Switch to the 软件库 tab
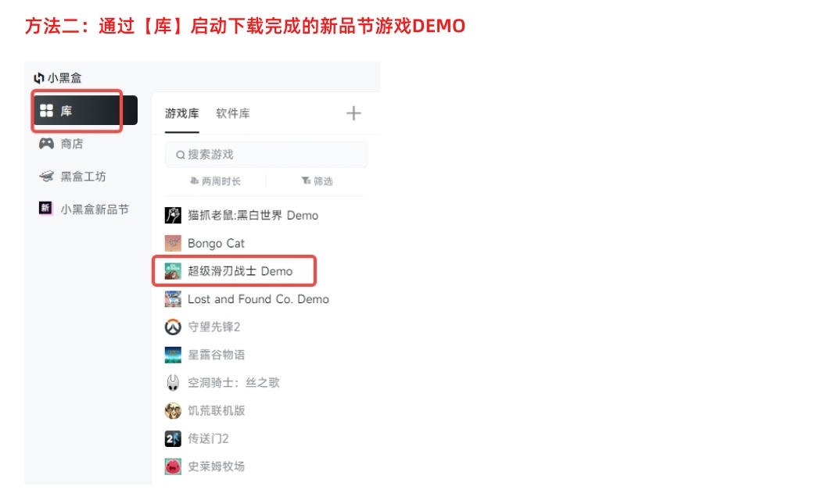Image resolution: width=818 pixels, height=504 pixels. (233, 113)
